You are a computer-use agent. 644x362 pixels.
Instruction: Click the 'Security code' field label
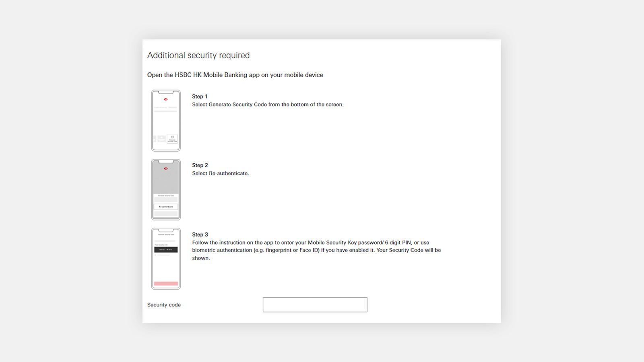pyautogui.click(x=164, y=305)
